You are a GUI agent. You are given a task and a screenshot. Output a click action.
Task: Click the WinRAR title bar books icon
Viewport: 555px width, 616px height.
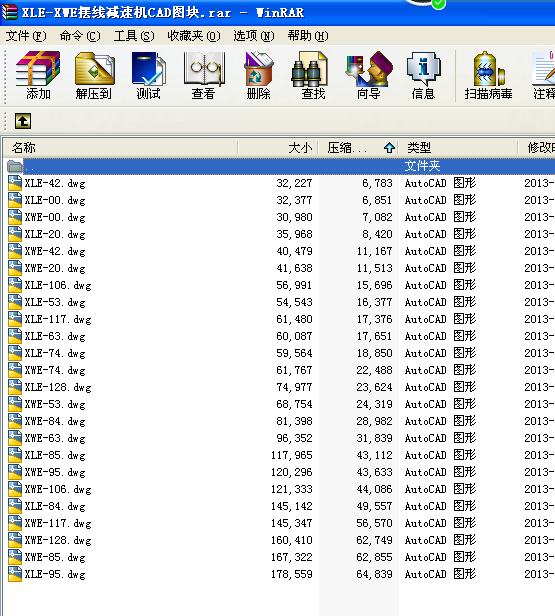(9, 12)
